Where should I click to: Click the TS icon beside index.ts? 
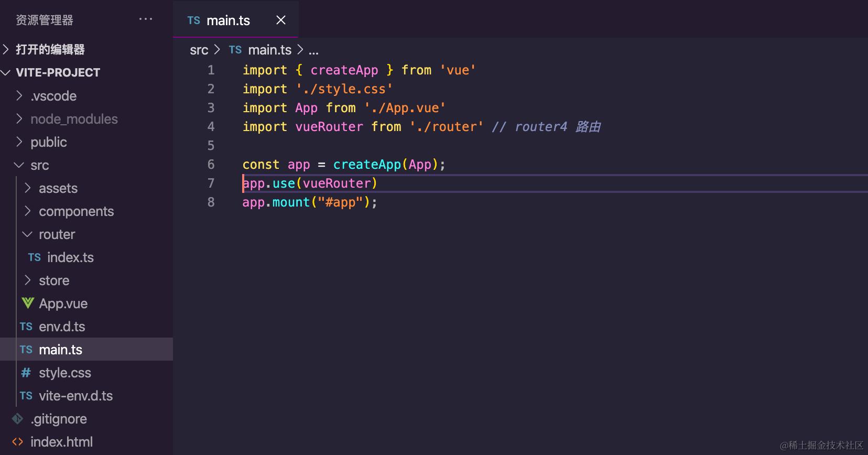coord(35,257)
